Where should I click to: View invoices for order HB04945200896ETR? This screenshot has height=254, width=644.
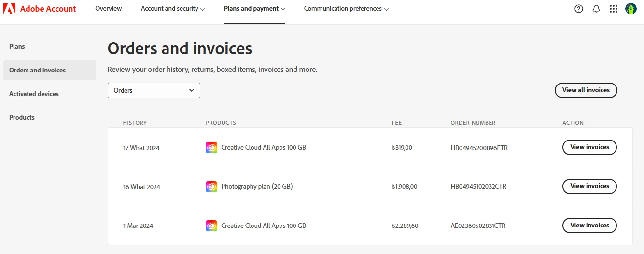[x=589, y=147]
